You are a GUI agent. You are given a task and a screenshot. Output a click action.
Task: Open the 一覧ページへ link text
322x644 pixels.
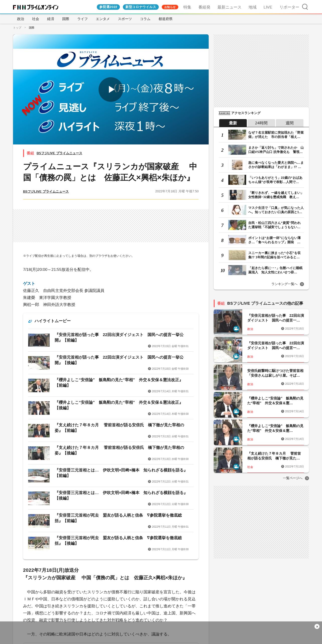tap(293, 478)
